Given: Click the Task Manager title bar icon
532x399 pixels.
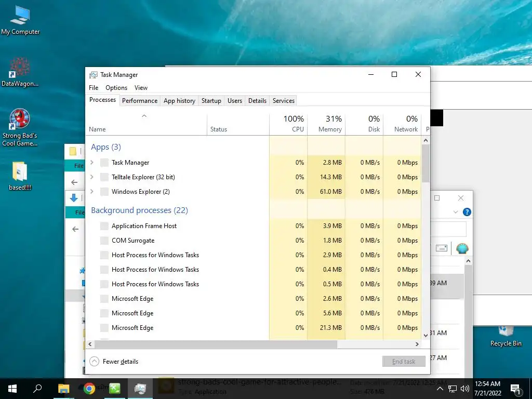Looking at the screenshot, I should click(93, 75).
